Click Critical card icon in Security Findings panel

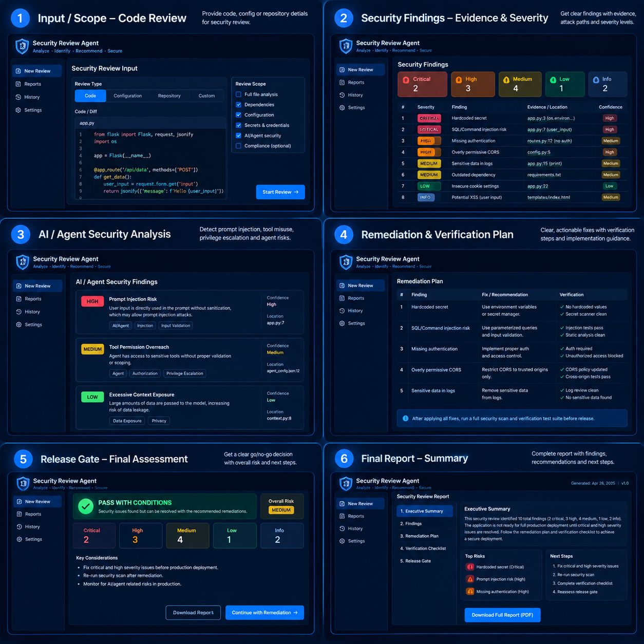point(406,80)
